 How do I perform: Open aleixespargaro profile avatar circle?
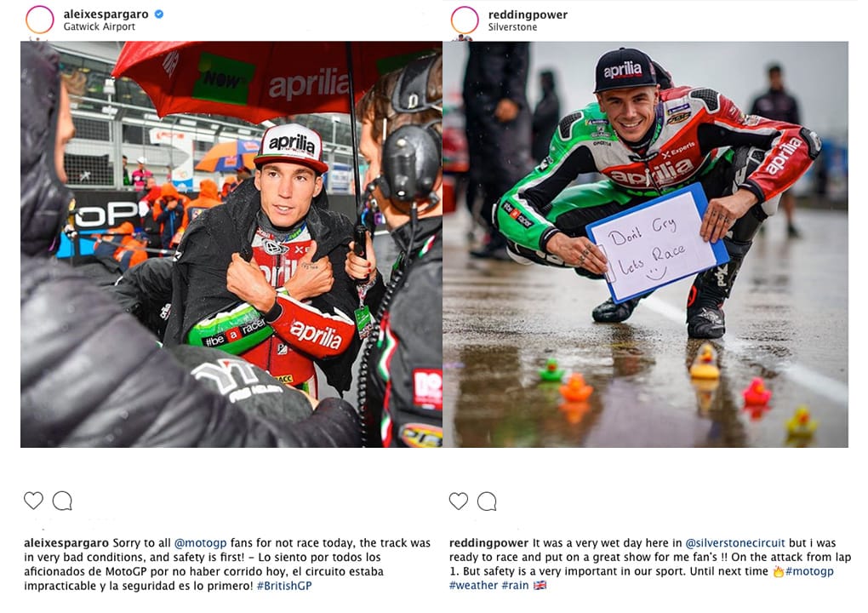point(39,20)
